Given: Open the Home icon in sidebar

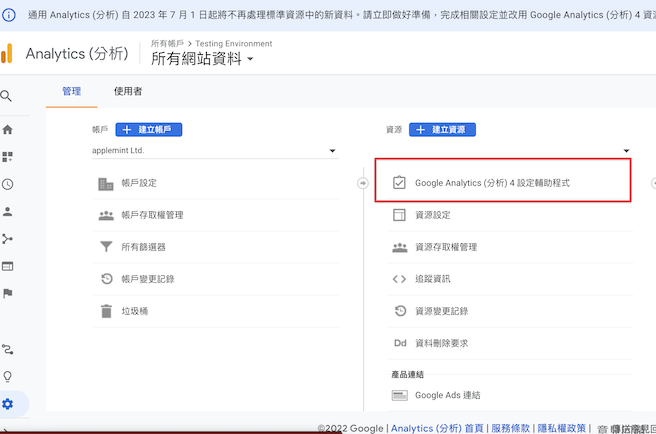Looking at the screenshot, I should pos(8,130).
